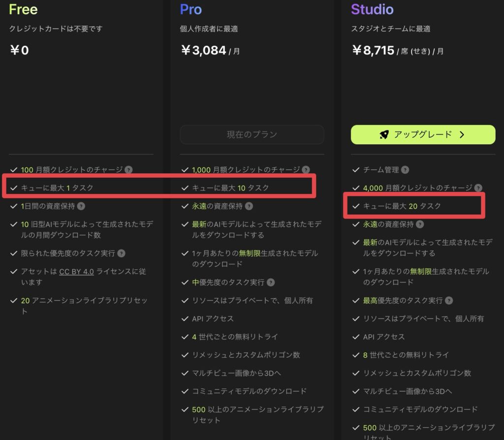Click Pro plan リメッシュとカスタムポリゴン数 feature
Image resolution: width=504 pixels, height=440 pixels.
(x=246, y=355)
